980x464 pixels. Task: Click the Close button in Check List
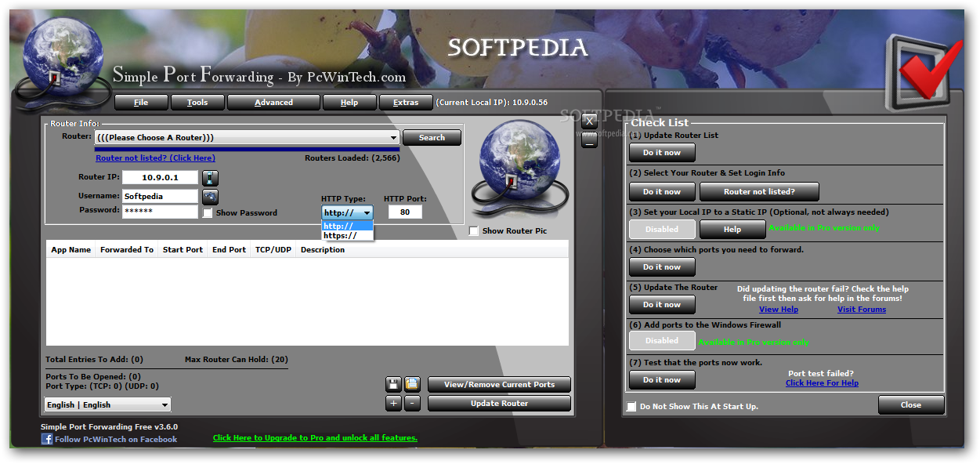tap(911, 405)
